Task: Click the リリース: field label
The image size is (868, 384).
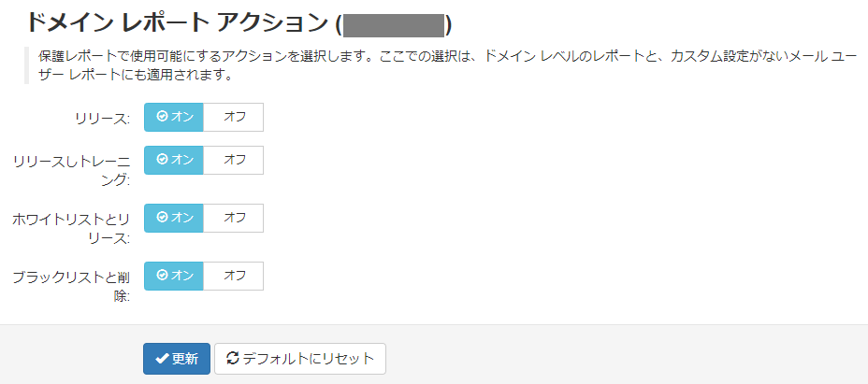Action: click(103, 119)
